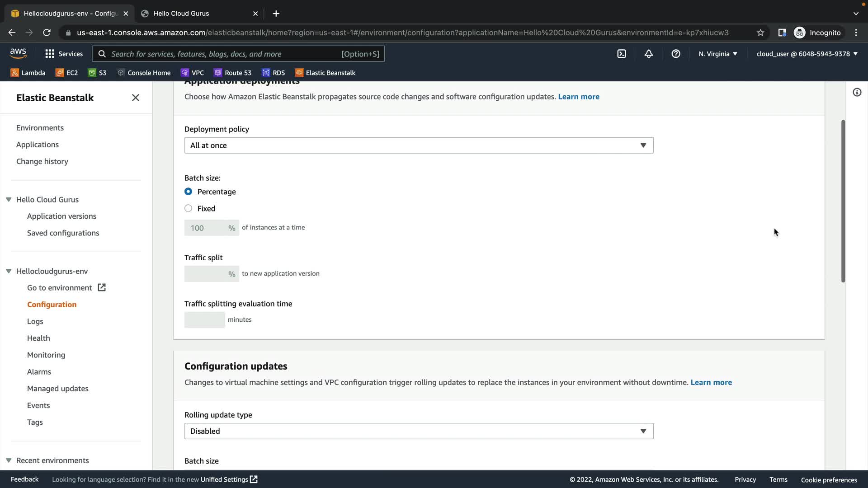
Task: Open AWS CloudShell icon in header
Action: click(622, 54)
